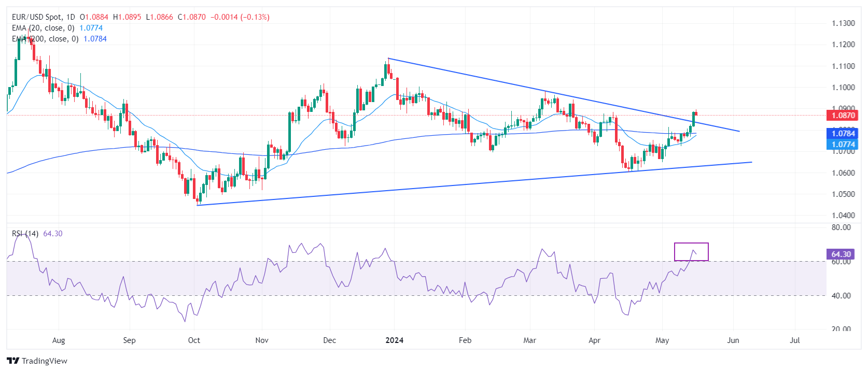Click the purple 64.30 RSI value tag

pos(841,254)
